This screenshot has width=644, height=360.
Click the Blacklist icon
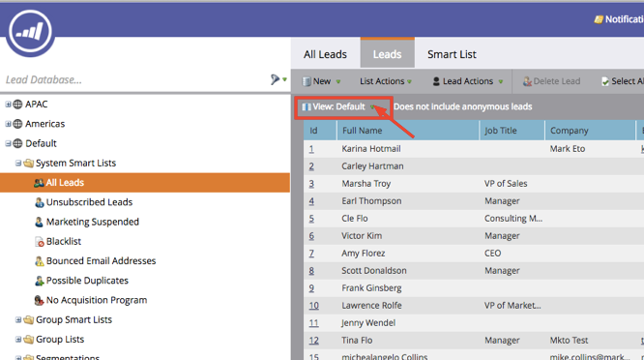(40, 242)
